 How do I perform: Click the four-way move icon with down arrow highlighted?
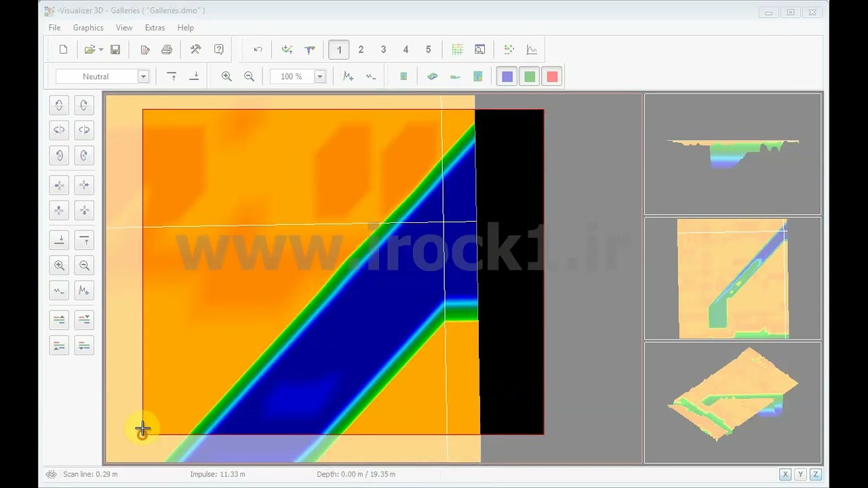click(84, 211)
